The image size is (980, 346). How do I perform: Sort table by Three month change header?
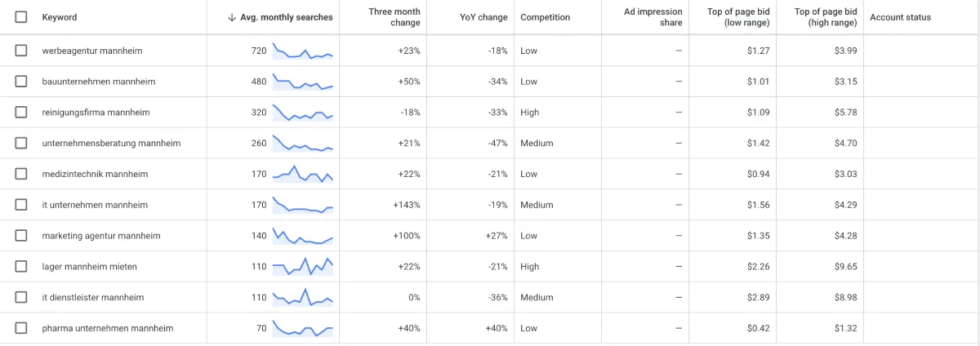(394, 17)
